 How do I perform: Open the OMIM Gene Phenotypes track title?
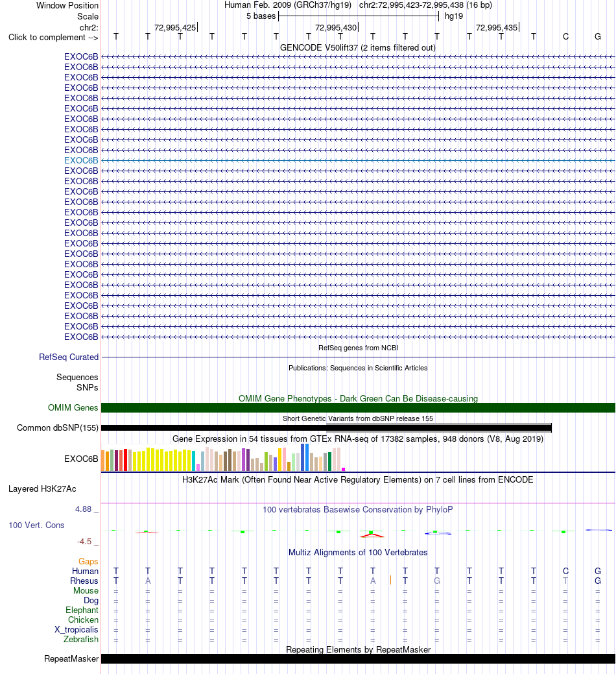(x=358, y=398)
